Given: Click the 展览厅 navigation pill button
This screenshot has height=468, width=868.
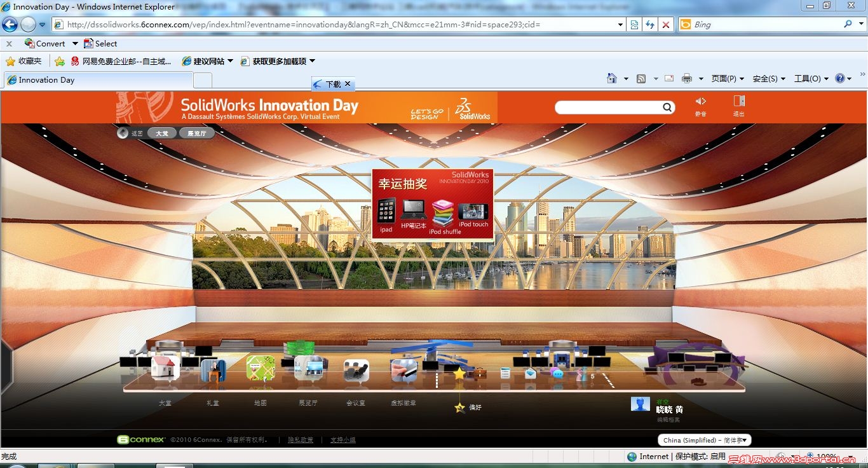Looking at the screenshot, I should [197, 134].
